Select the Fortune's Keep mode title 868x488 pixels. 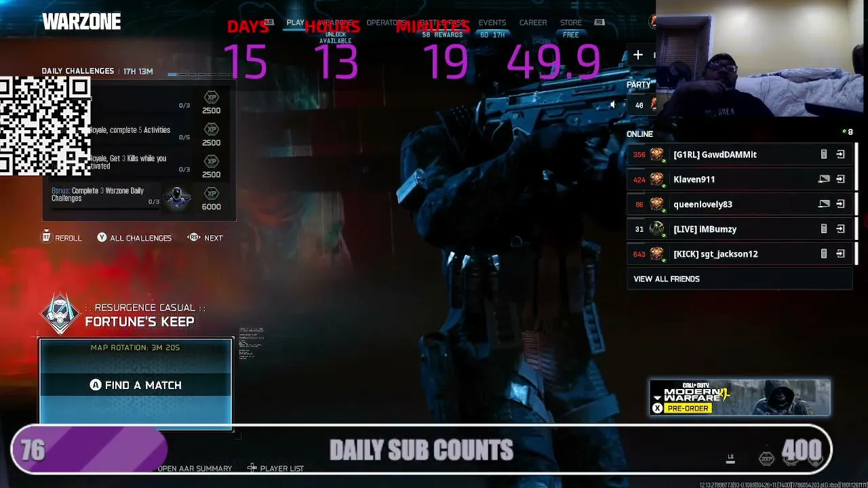tap(140, 322)
